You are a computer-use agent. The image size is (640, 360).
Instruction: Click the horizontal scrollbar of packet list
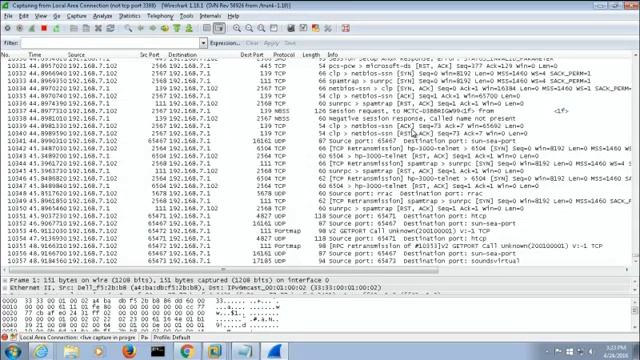click(x=223, y=270)
